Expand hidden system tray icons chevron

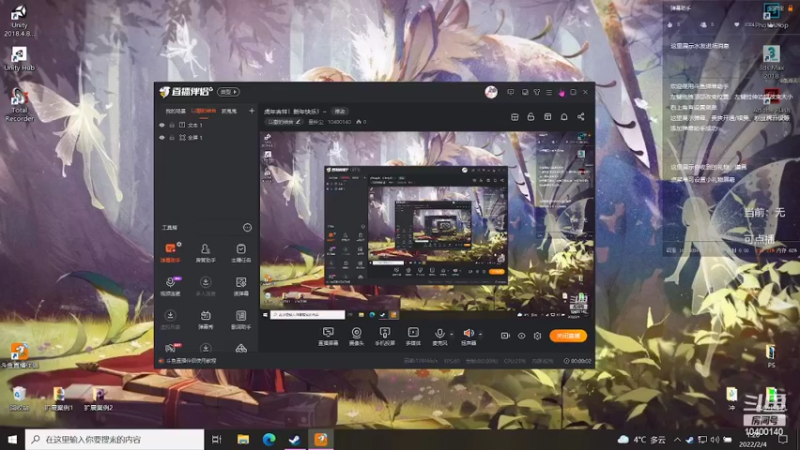pos(677,439)
